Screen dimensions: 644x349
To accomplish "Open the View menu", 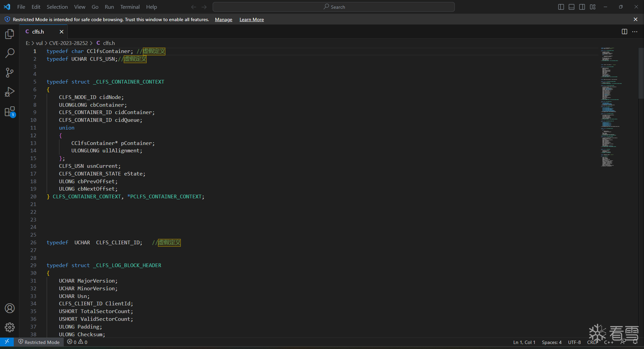I will pyautogui.click(x=79, y=7).
